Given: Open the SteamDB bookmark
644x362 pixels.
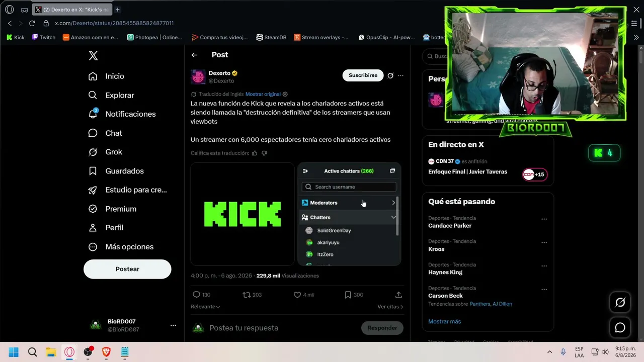Looking at the screenshot, I should click(271, 37).
